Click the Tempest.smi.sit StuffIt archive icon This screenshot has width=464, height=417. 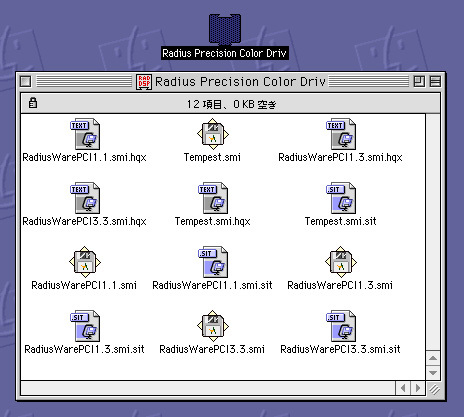[x=341, y=198]
